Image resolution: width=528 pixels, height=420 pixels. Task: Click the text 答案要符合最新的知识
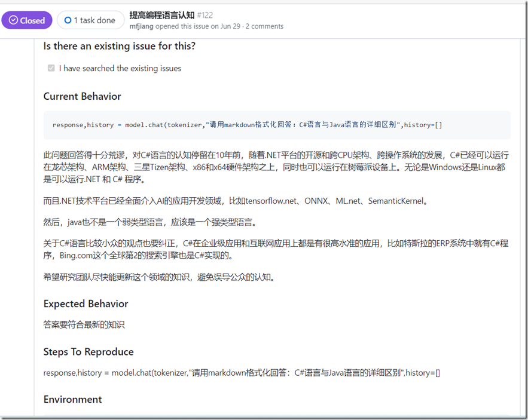coord(84,324)
